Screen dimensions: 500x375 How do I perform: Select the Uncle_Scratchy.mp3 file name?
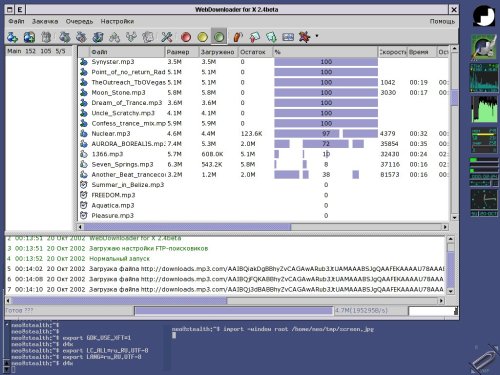[123, 113]
